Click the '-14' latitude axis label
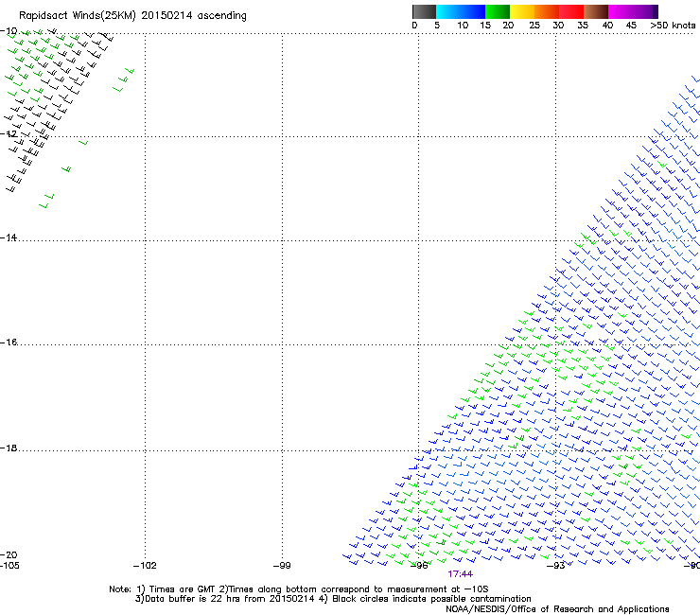 tap(9, 237)
